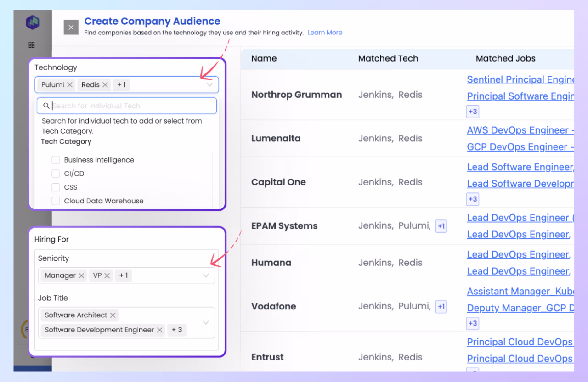Open the Learn More link
Screen dimensions: 588x382
click(325, 33)
